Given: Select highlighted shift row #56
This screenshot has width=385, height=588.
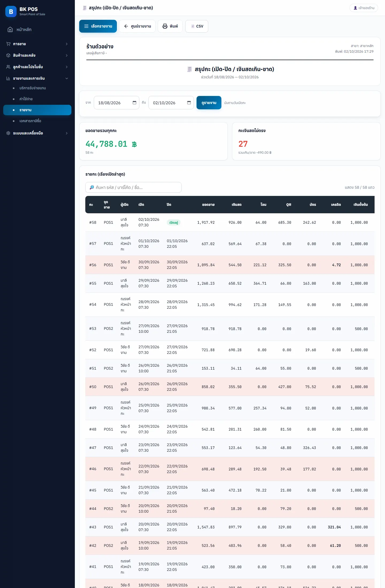Looking at the screenshot, I should (x=230, y=265).
